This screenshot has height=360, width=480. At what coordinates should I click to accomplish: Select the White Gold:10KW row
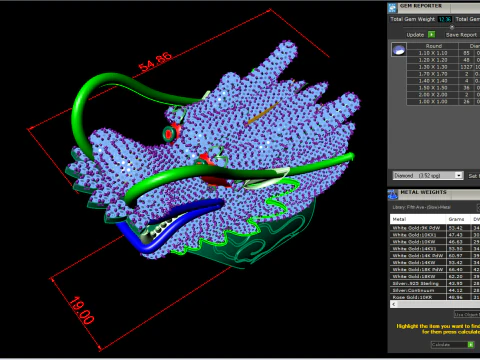pos(435,242)
